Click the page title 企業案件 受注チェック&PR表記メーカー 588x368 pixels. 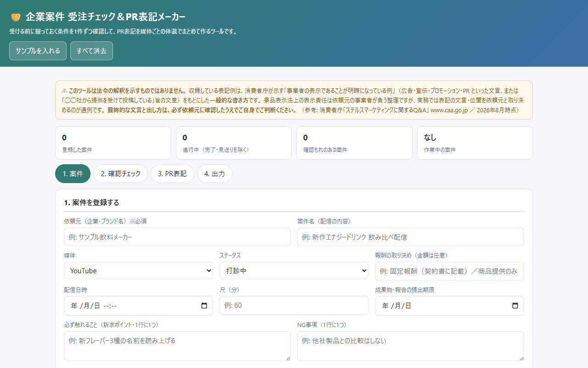106,17
